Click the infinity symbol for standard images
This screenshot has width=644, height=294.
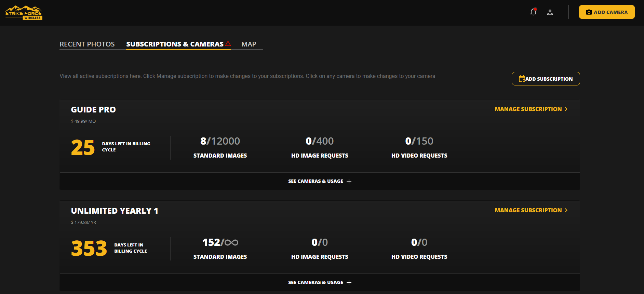point(231,243)
